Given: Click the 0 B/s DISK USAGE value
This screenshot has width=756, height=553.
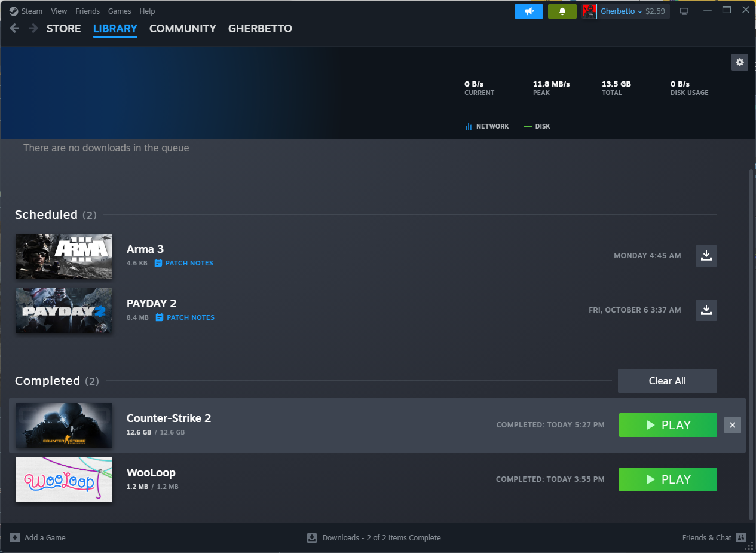Looking at the screenshot, I should pos(680,84).
